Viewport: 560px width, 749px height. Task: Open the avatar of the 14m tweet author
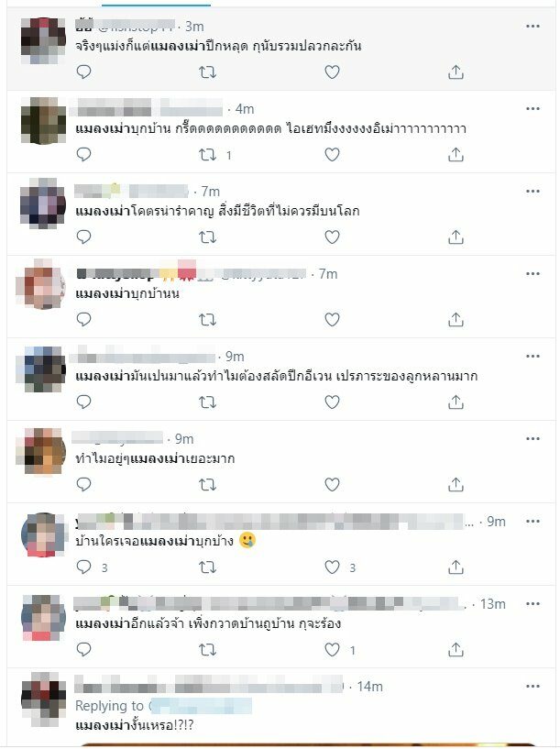click(x=43, y=695)
